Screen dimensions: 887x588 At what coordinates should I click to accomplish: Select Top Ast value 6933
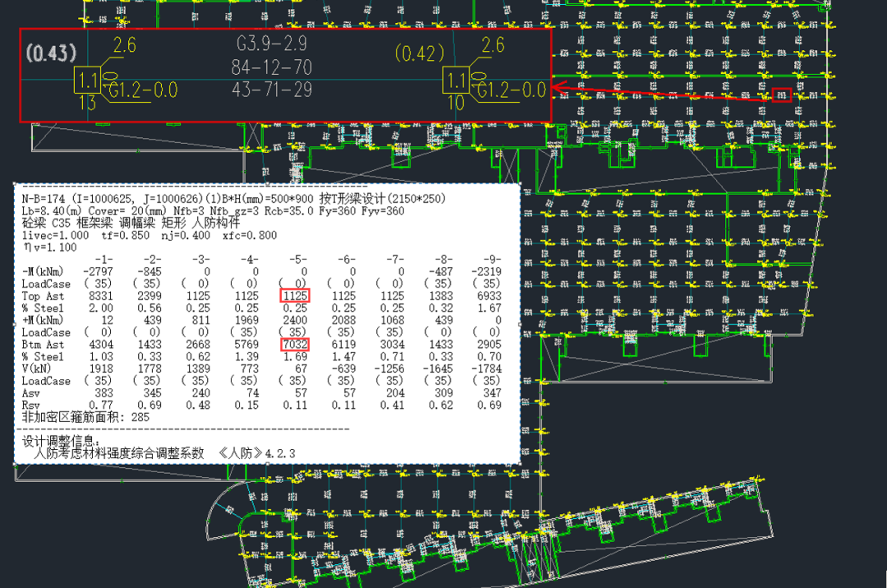tap(489, 296)
